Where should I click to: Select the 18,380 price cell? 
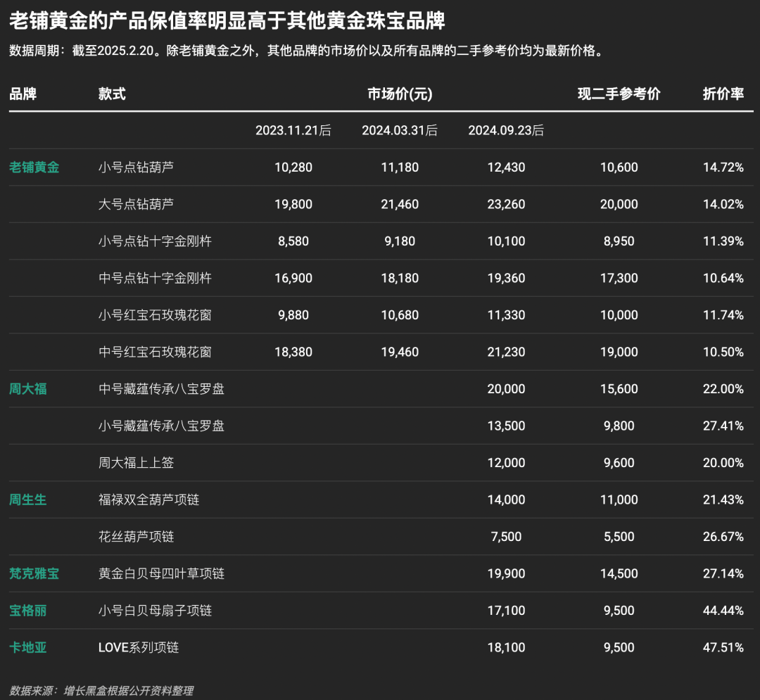pyautogui.click(x=293, y=352)
